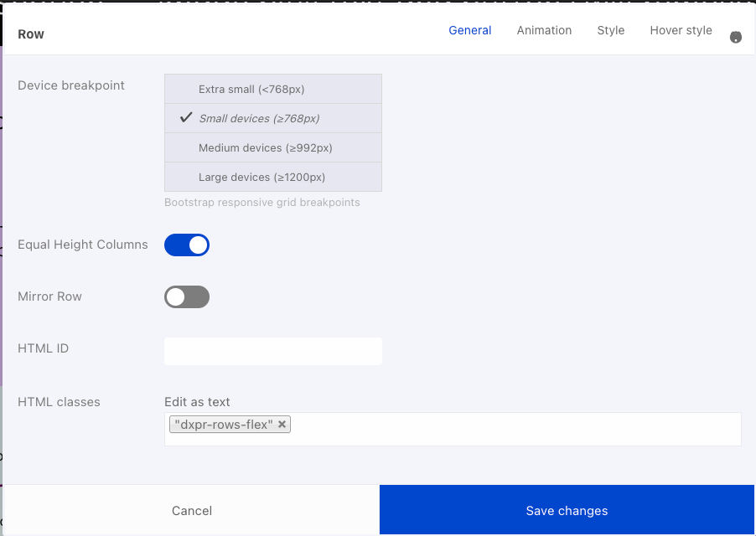This screenshot has height=536, width=756.
Task: Enable the Mirror Row switch
Action: pos(187,296)
